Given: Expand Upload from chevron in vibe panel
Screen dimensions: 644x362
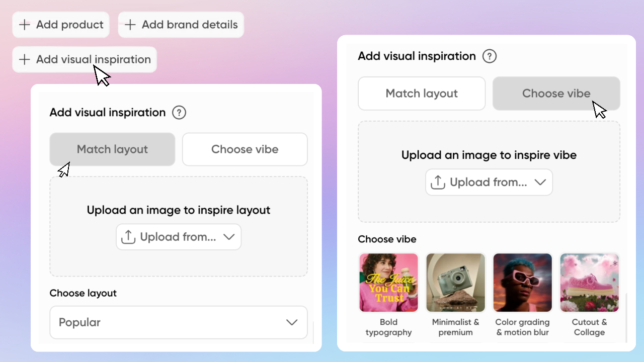Looking at the screenshot, I should pyautogui.click(x=540, y=183).
